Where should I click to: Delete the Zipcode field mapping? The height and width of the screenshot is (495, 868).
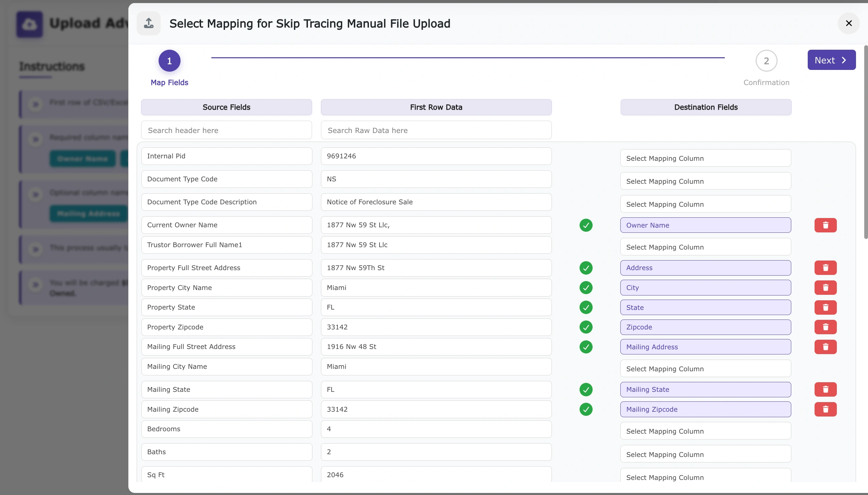pyautogui.click(x=826, y=327)
